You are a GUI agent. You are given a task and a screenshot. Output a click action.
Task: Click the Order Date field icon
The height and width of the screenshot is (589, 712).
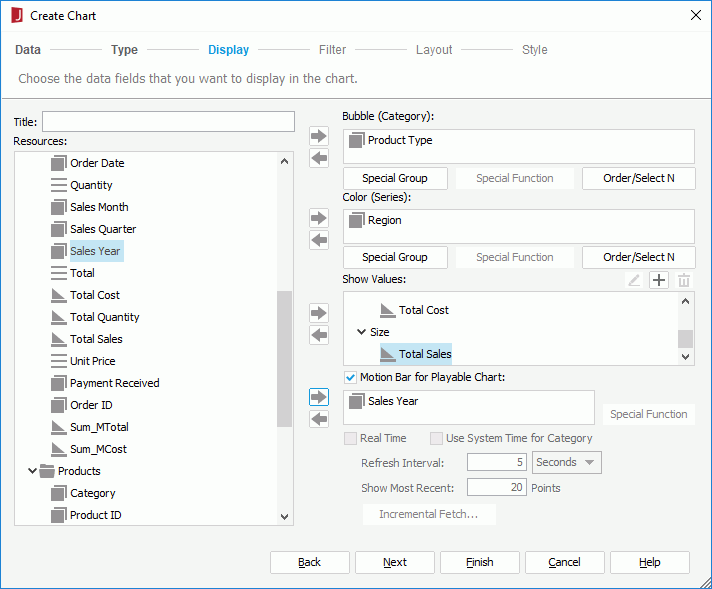coord(59,163)
